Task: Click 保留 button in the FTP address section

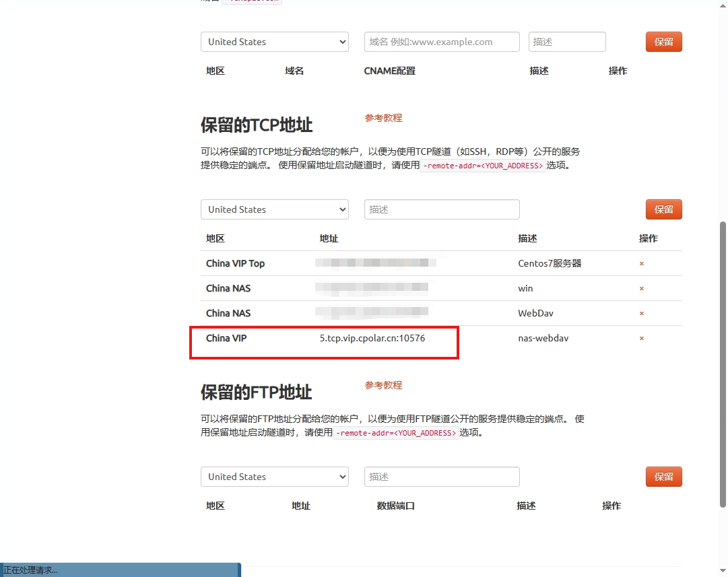Action: pyautogui.click(x=663, y=477)
